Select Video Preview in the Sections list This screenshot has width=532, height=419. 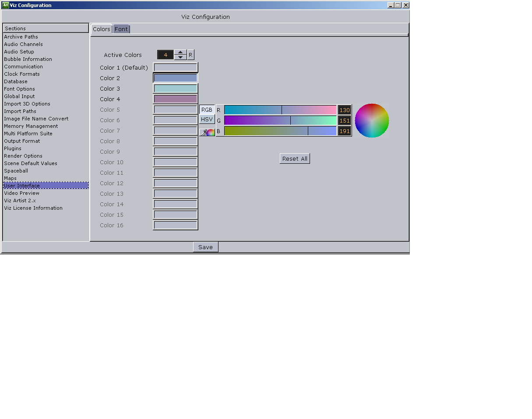click(21, 193)
